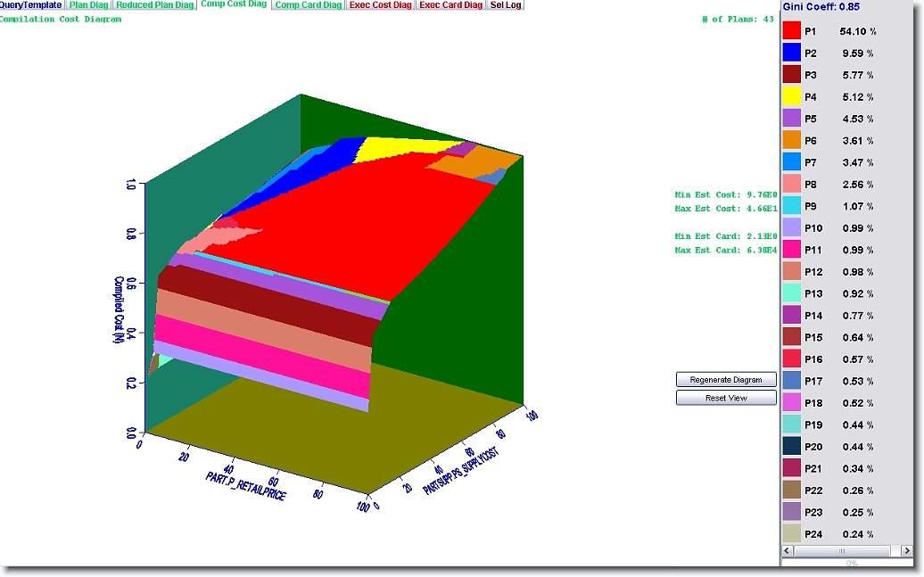Pick the yellow P4 color swatch
This screenshot has width=924, height=577.
(791, 96)
